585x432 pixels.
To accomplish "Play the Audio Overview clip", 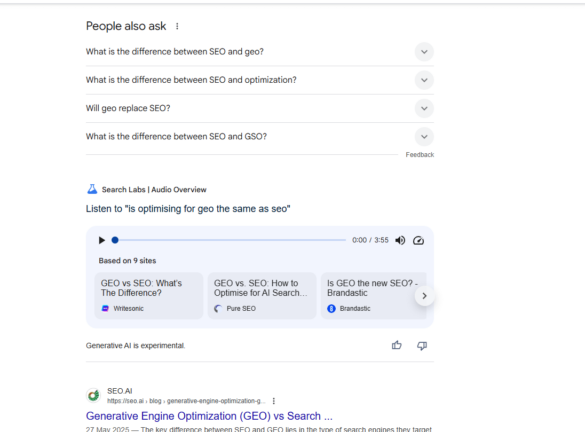I will [101, 240].
